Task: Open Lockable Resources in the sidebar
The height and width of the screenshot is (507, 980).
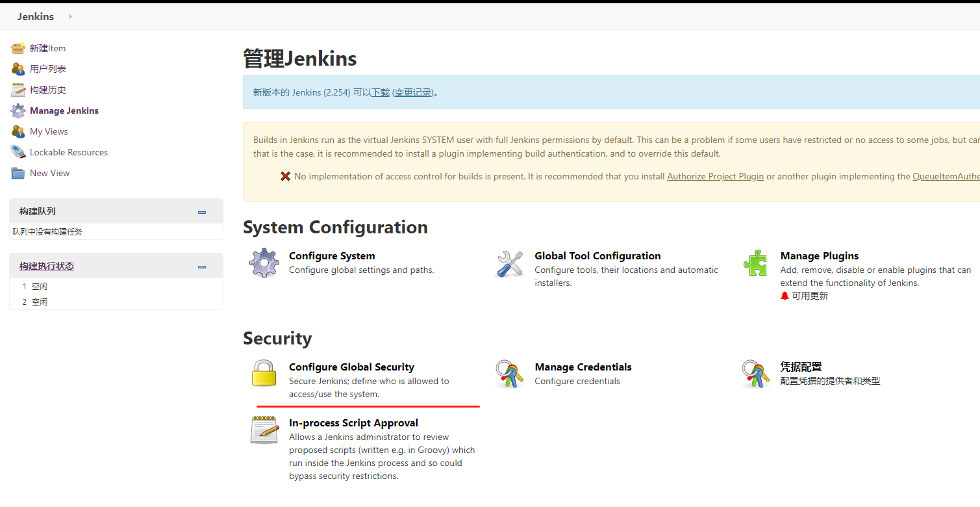Action: [x=69, y=152]
